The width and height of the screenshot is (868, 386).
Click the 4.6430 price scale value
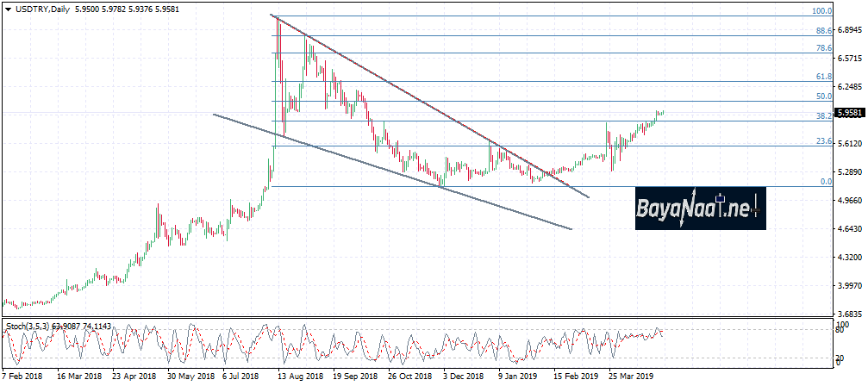click(x=850, y=229)
